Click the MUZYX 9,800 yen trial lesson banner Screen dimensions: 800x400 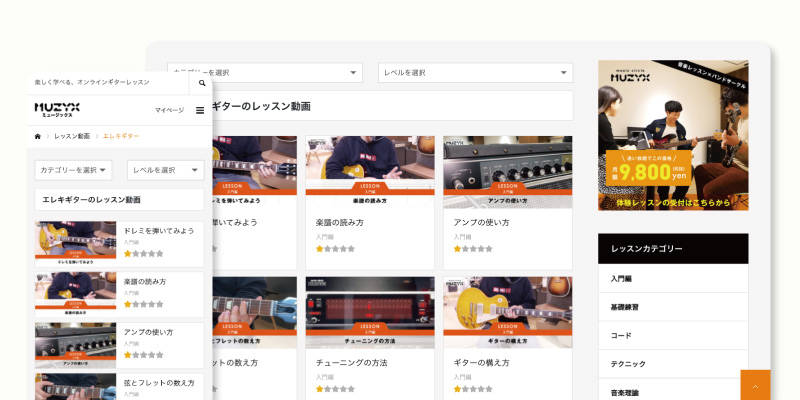[673, 135]
